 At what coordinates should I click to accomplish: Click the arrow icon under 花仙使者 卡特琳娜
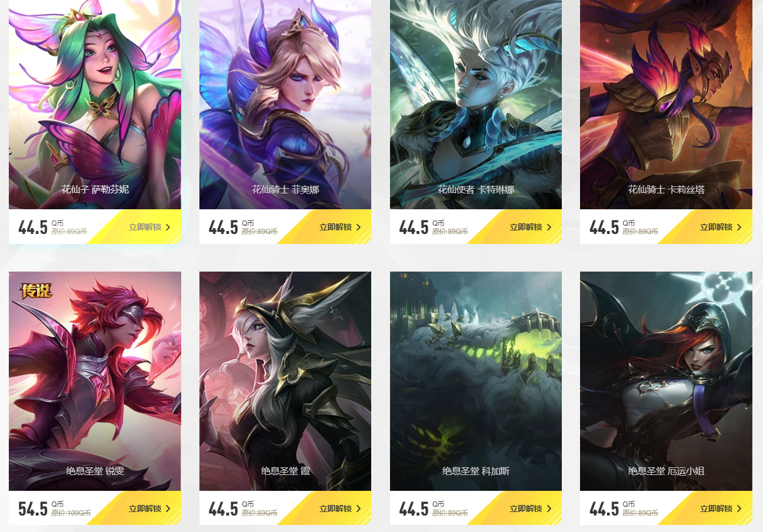tap(549, 227)
